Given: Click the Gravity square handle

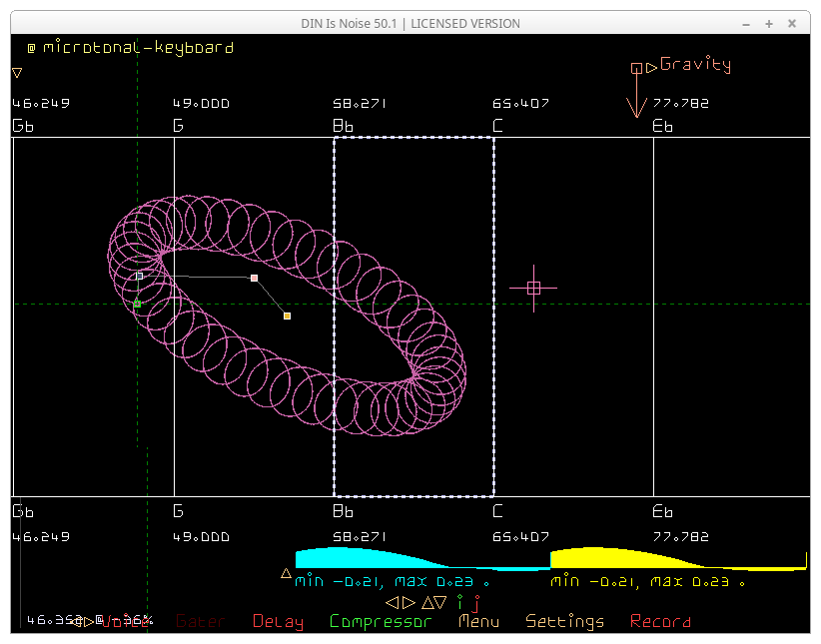Looking at the screenshot, I should point(636,68).
